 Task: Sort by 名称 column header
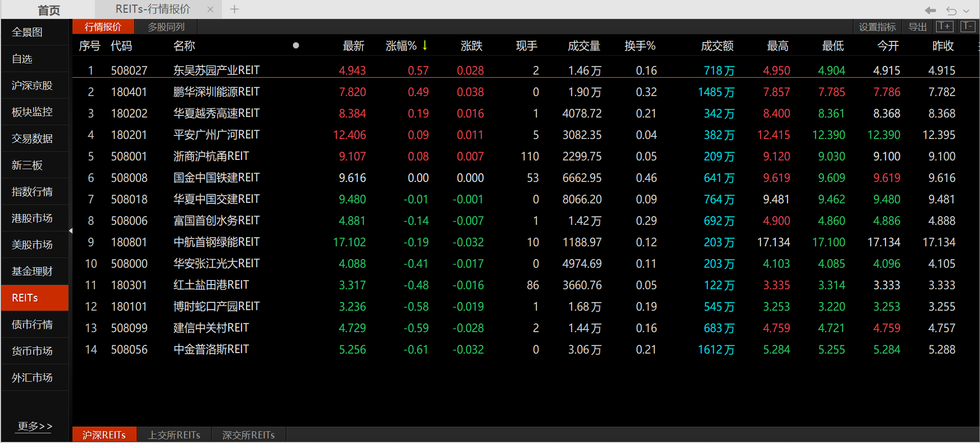click(184, 46)
